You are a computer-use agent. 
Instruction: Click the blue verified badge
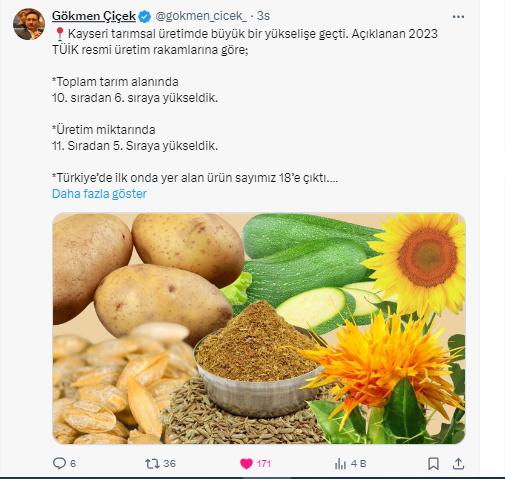tap(144, 16)
